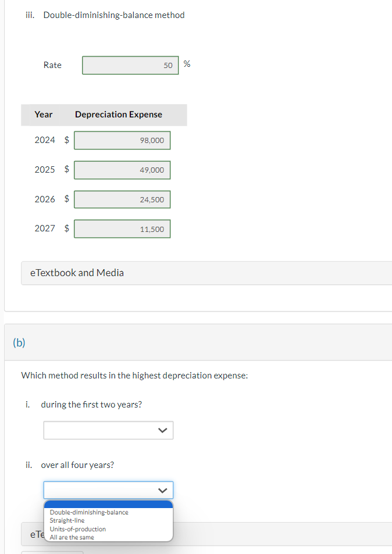This screenshot has height=554, width=392.
Task: Pick Units-of-production in the dropdown options
Action: (x=77, y=529)
